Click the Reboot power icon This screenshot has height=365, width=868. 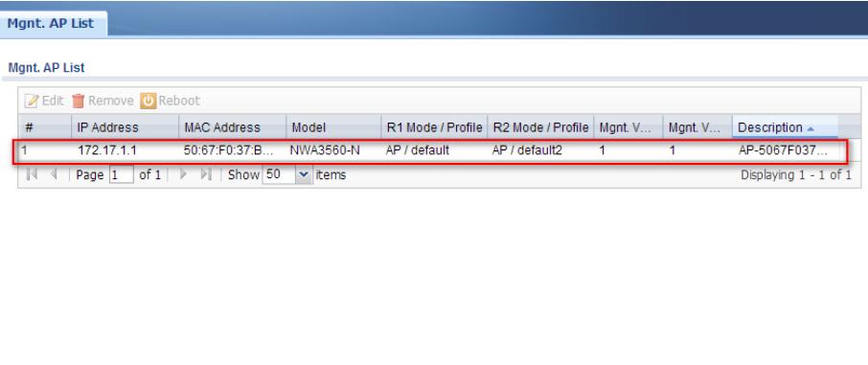coord(148,101)
